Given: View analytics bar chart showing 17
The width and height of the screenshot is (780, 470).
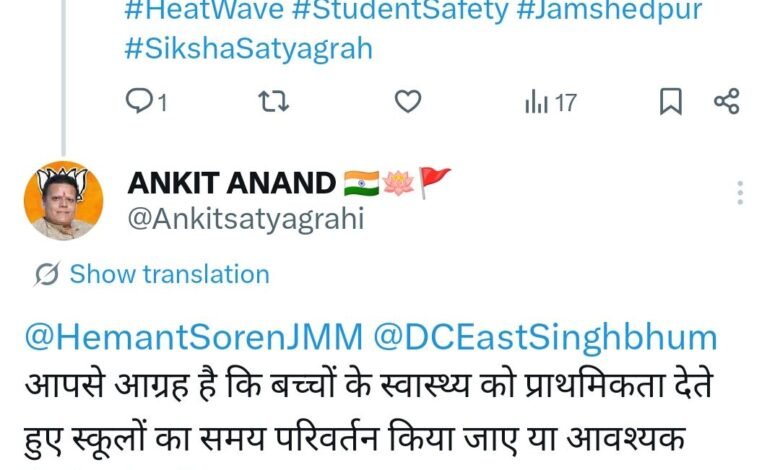Looking at the screenshot, I should pos(551,102).
